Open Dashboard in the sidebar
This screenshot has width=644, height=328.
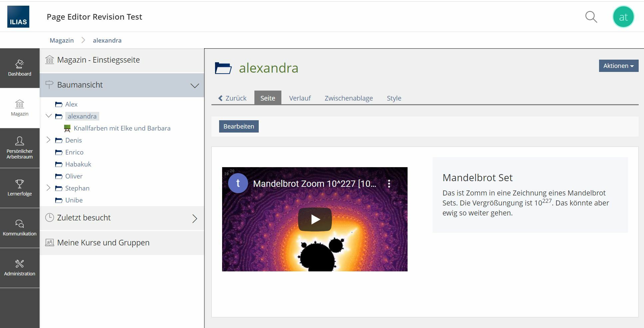click(x=20, y=68)
